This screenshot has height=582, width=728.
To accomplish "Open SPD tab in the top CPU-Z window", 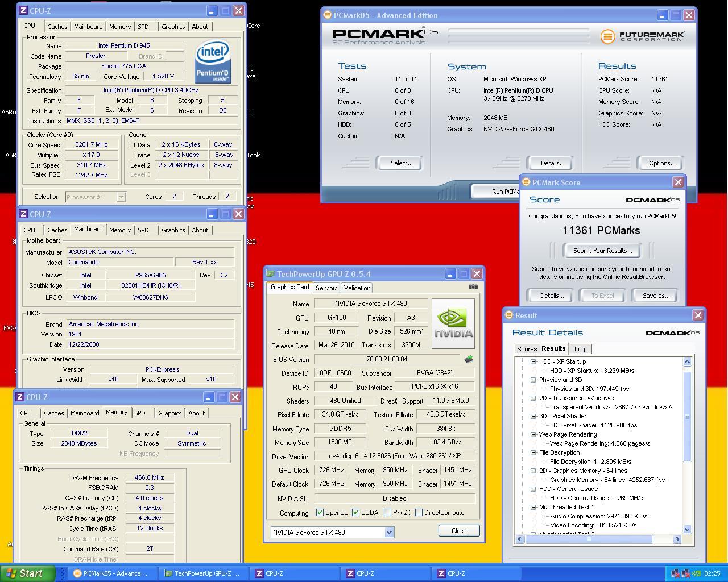I will point(143,27).
